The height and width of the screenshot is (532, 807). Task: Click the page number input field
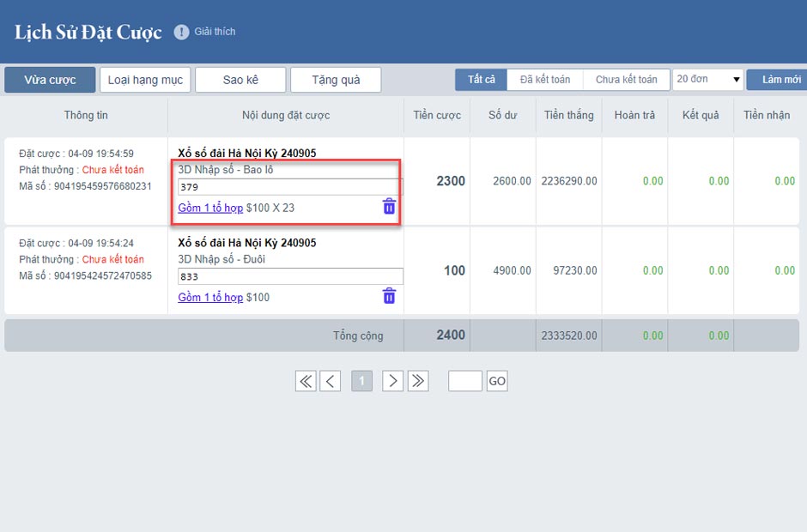point(465,381)
